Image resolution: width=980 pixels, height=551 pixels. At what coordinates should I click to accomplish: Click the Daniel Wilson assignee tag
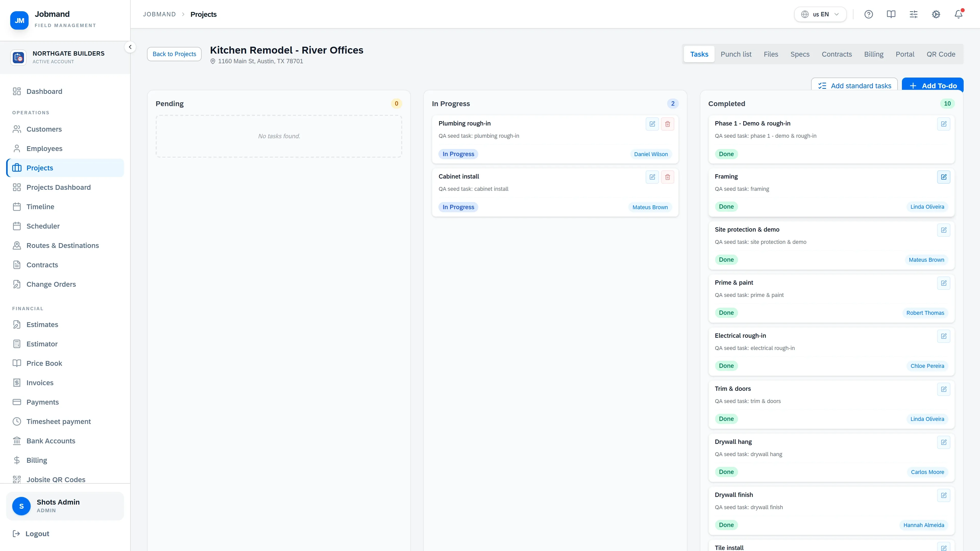[651, 154]
